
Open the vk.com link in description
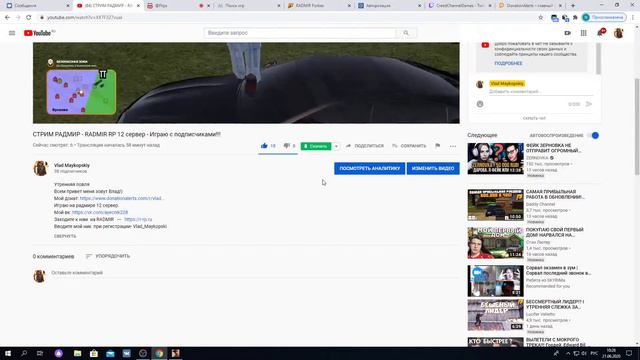click(100, 212)
